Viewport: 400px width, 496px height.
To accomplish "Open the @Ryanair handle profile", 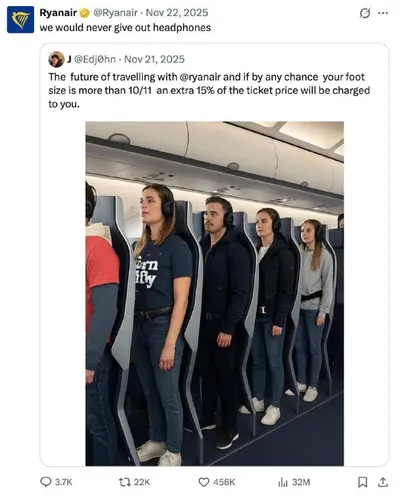I will (115, 13).
